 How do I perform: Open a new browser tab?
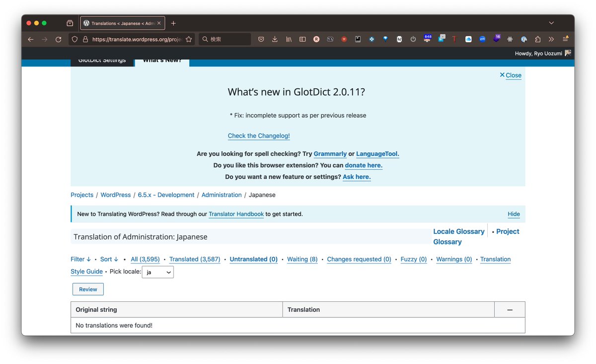point(173,23)
